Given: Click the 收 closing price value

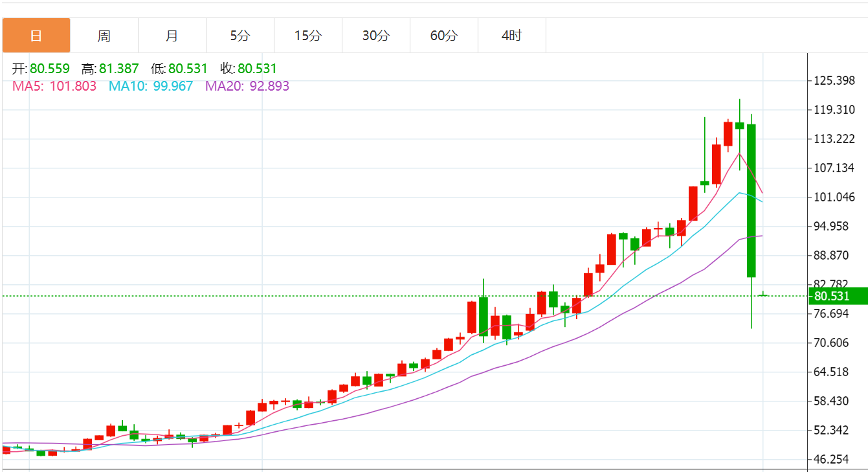Looking at the screenshot, I should point(257,69).
